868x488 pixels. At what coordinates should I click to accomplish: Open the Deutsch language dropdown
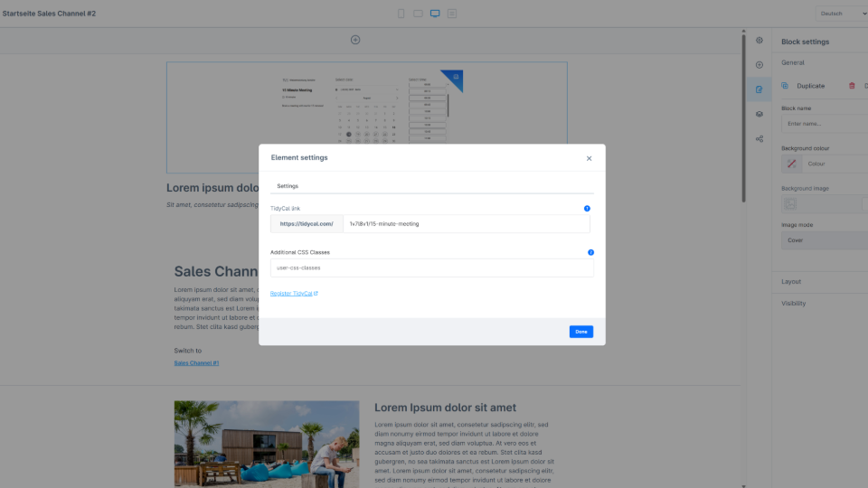point(841,14)
